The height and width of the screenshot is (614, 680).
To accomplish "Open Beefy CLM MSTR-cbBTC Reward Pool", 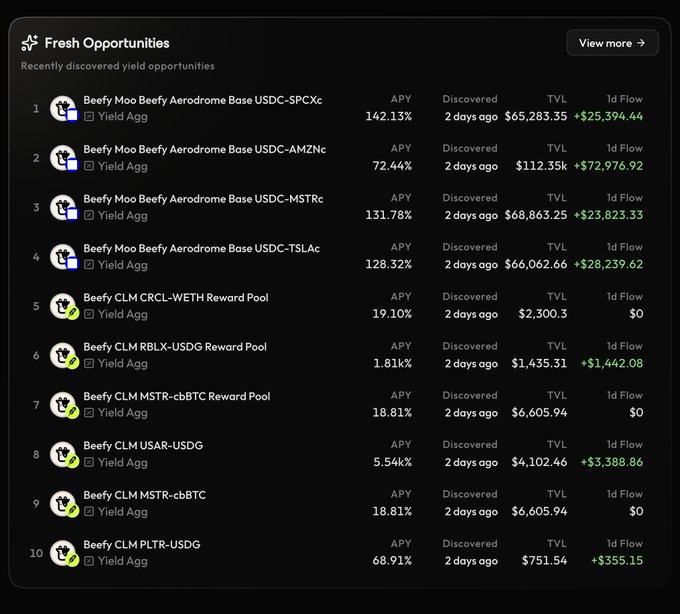I will 177,397.
